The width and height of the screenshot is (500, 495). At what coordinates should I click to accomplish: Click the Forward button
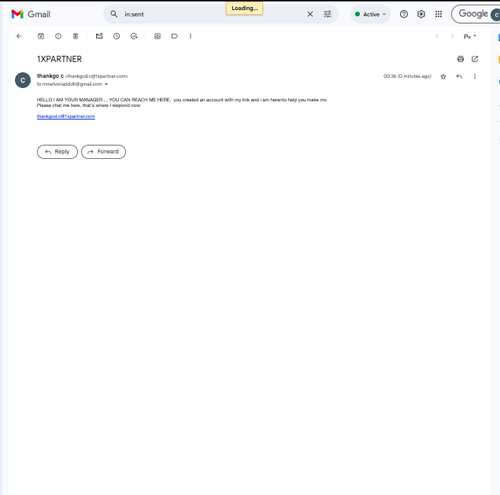tap(103, 152)
